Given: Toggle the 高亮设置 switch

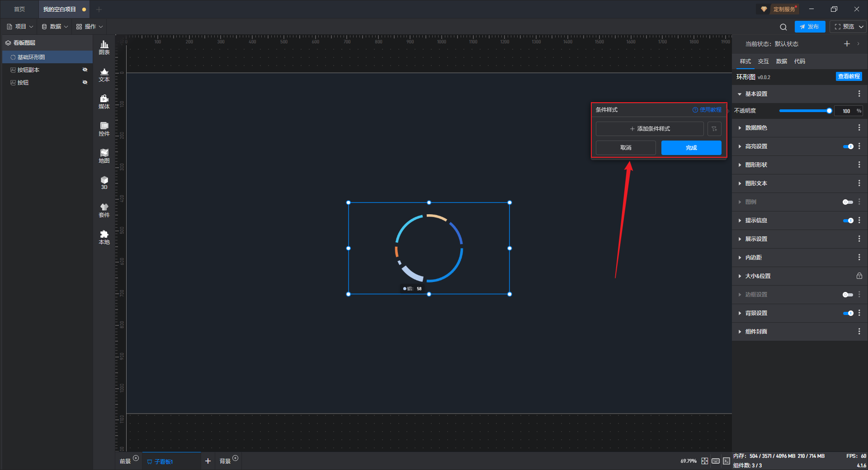Looking at the screenshot, I should [x=848, y=146].
